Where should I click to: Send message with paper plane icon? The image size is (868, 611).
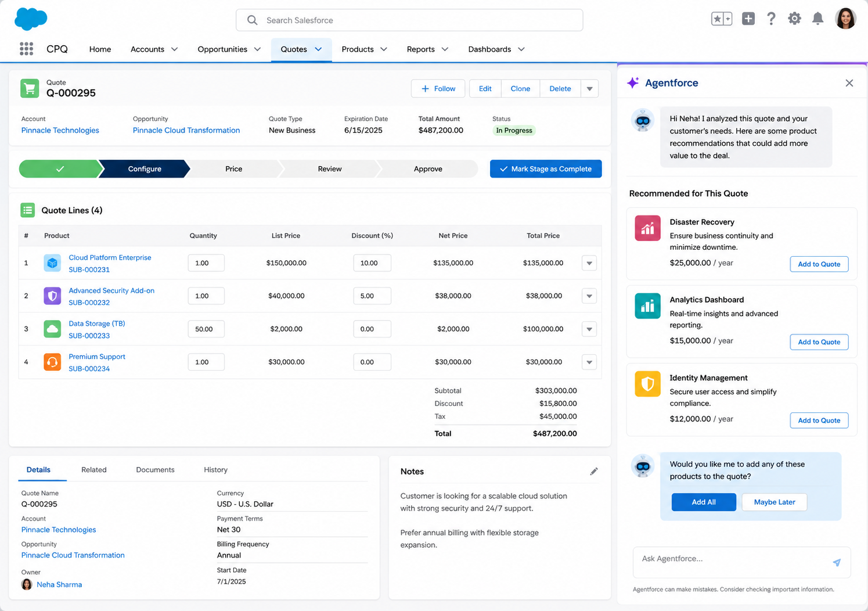click(x=837, y=562)
